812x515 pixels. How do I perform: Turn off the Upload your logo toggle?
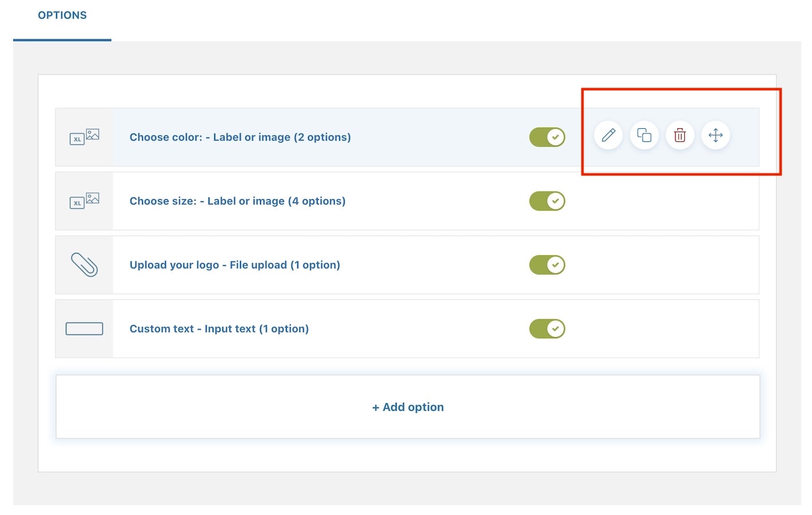tap(547, 265)
